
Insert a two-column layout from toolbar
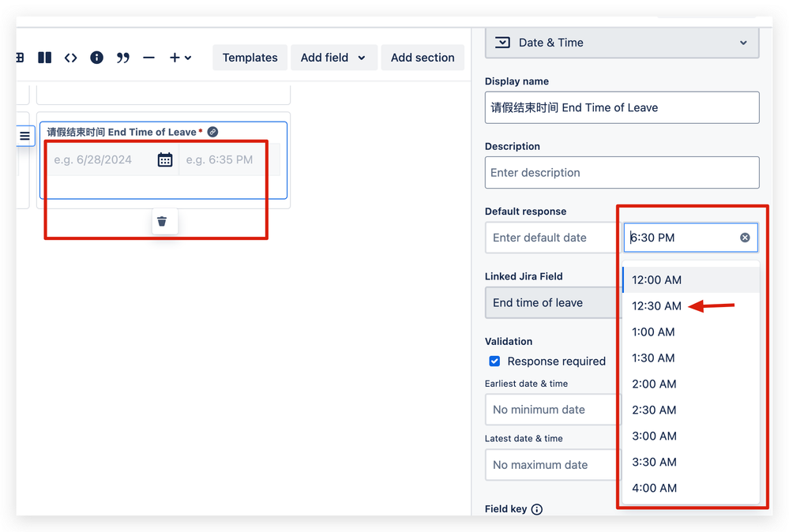click(45, 58)
